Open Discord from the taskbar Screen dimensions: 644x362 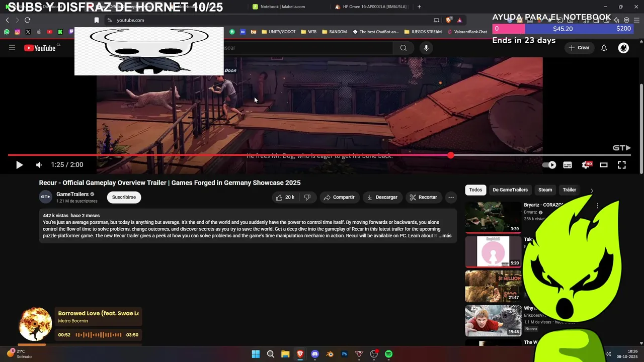coord(315,354)
